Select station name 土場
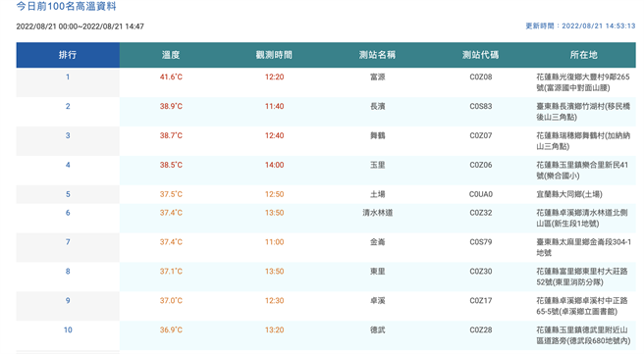The image size is (644, 354). point(377,194)
